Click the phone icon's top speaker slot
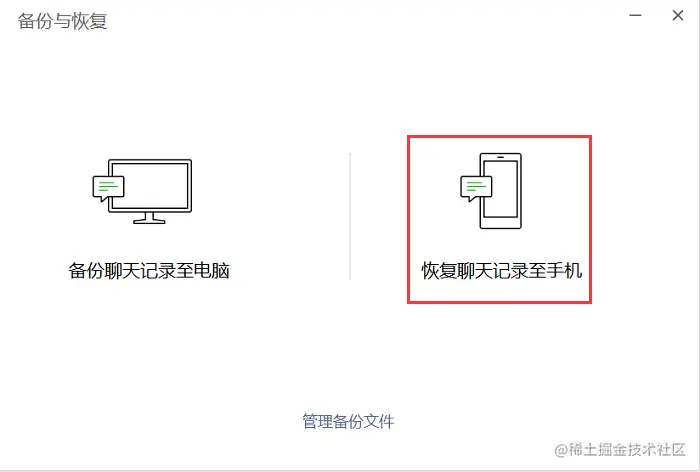The image size is (700, 472). coord(500,157)
